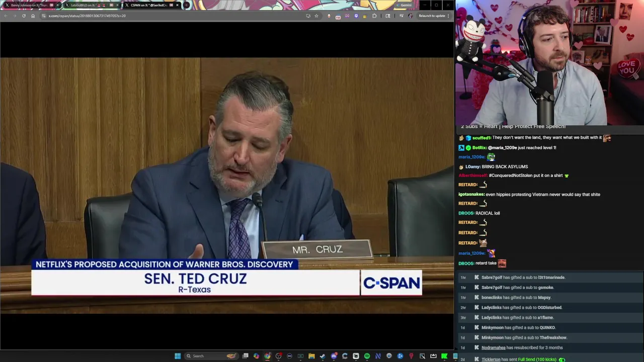Open Copilot from the taskbar

[256, 356]
